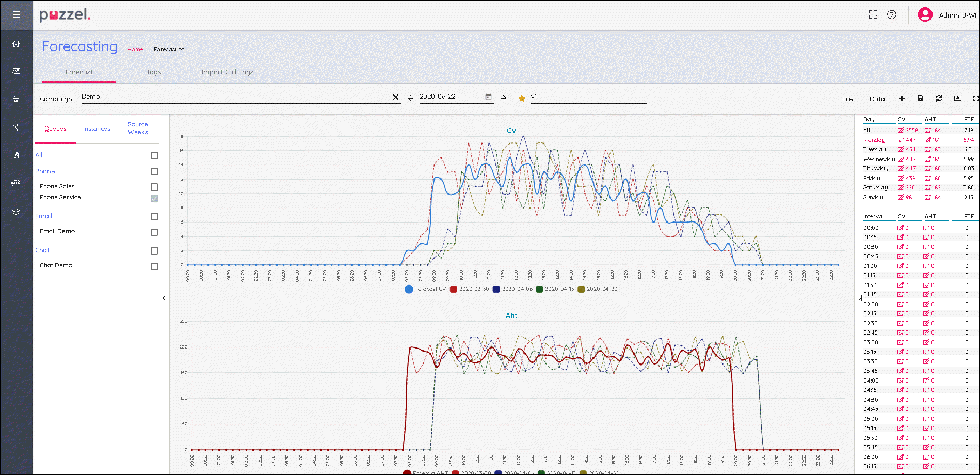980x475 pixels.
Task: Click the plus add icon
Action: [x=902, y=98]
